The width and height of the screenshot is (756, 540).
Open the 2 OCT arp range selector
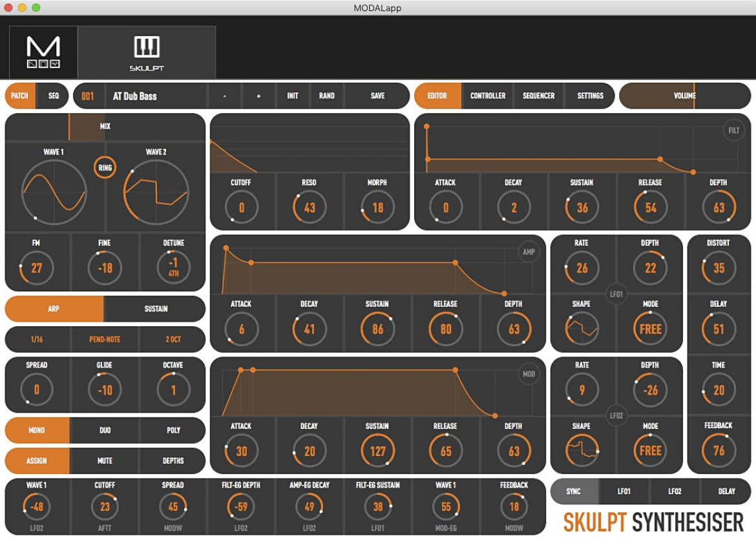tap(173, 339)
